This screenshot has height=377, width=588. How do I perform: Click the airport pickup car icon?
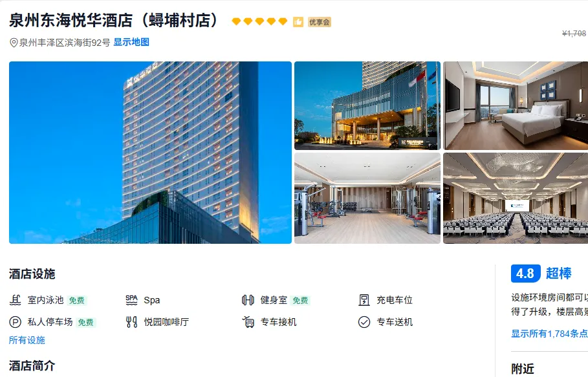coord(248,322)
